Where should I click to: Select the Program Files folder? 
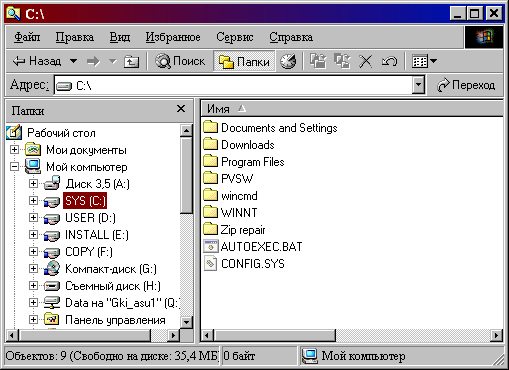pyautogui.click(x=244, y=162)
